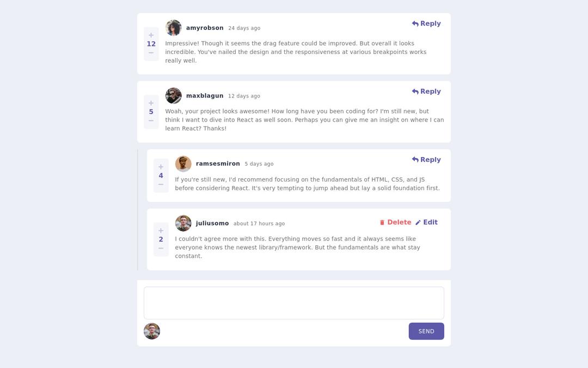The width and height of the screenshot is (588, 368).
Task: Upvote ramsesmiron's reply
Action: pos(161,167)
